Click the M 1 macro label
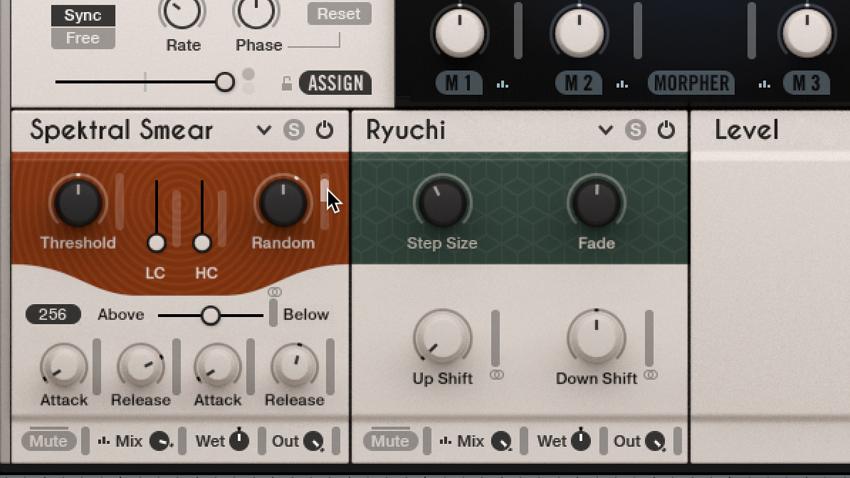Screen dimensions: 850x478 point(459,83)
